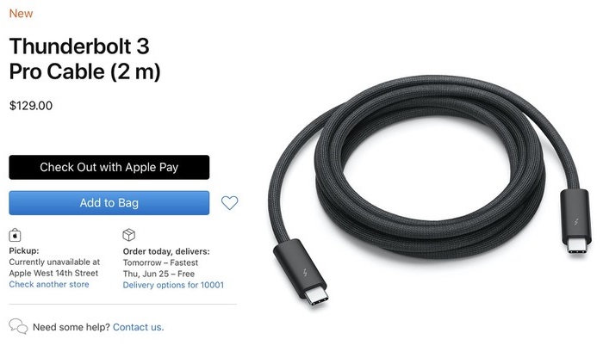Click the Pickup heading text
The image size is (603, 364).
pyautogui.click(x=24, y=250)
